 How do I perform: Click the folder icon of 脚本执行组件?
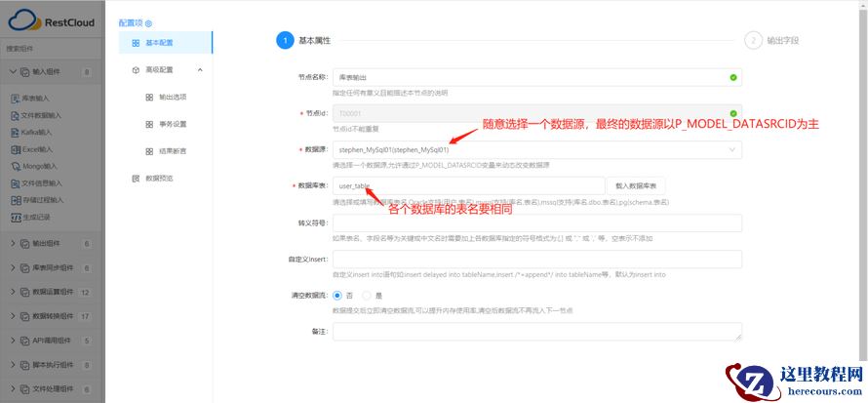25,365
